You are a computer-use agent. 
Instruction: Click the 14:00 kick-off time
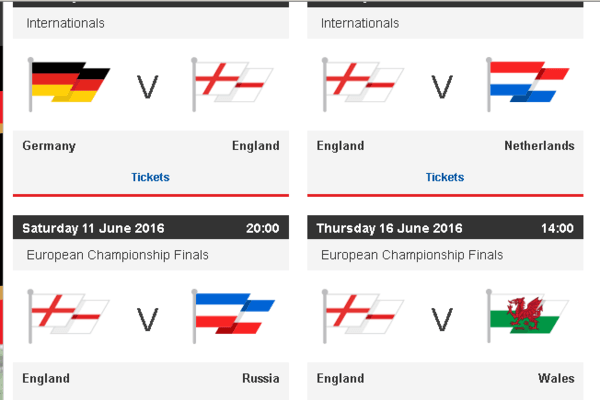pos(557,228)
